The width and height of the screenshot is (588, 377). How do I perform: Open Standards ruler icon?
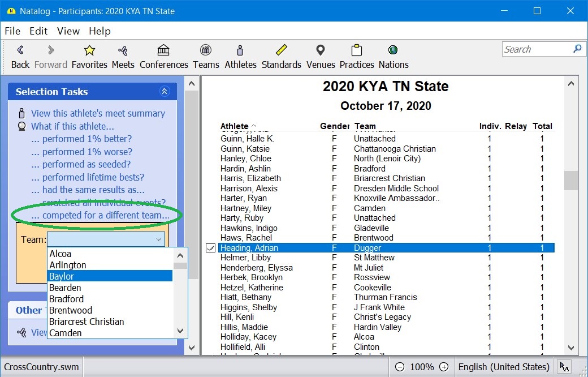click(281, 51)
